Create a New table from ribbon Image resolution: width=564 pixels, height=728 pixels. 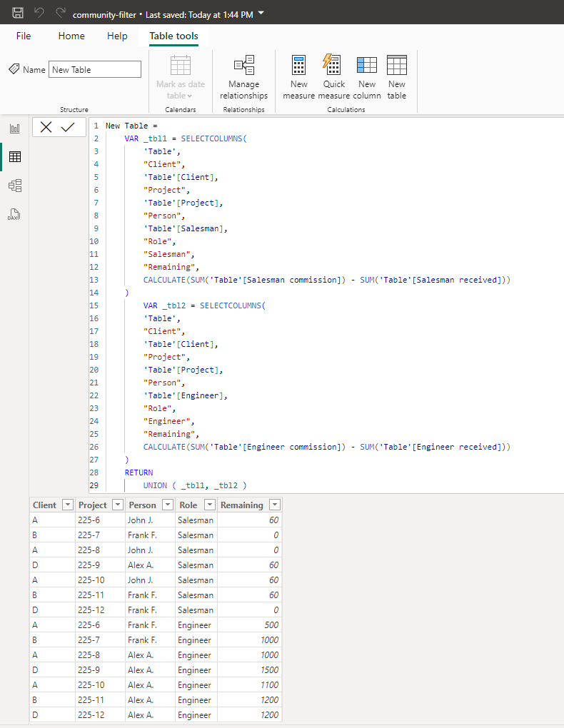(x=397, y=77)
